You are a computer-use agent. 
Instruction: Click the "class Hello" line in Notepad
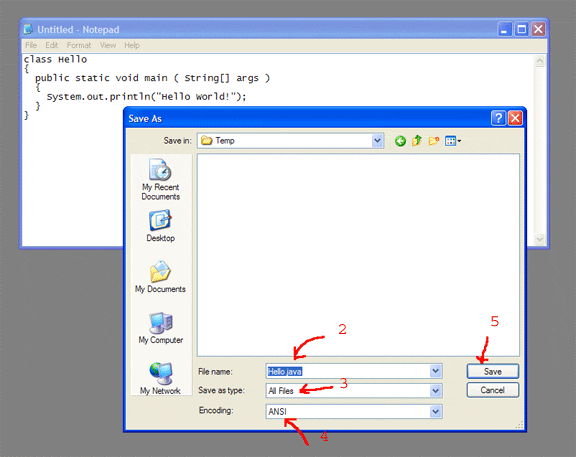click(x=55, y=59)
